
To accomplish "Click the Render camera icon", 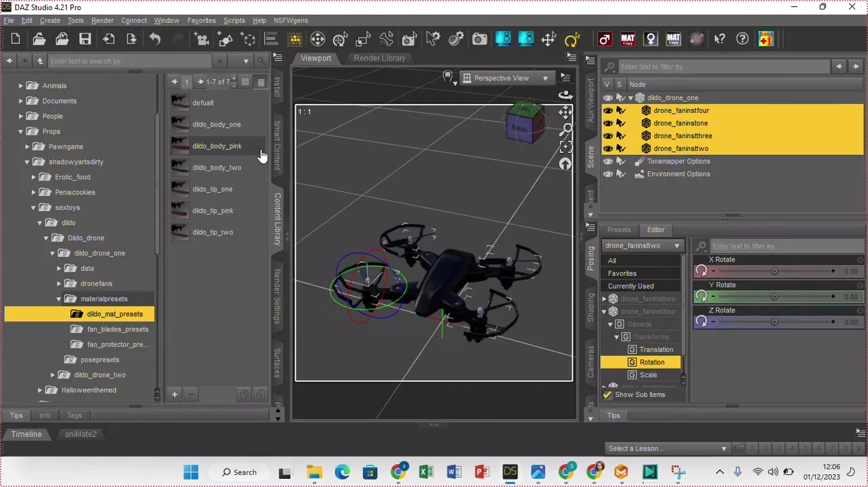I will (x=479, y=39).
